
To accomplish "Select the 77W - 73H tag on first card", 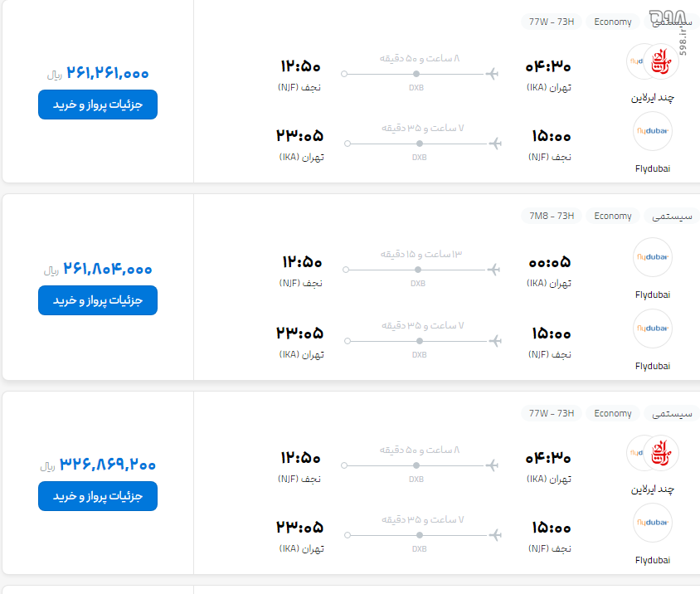I will (x=552, y=22).
